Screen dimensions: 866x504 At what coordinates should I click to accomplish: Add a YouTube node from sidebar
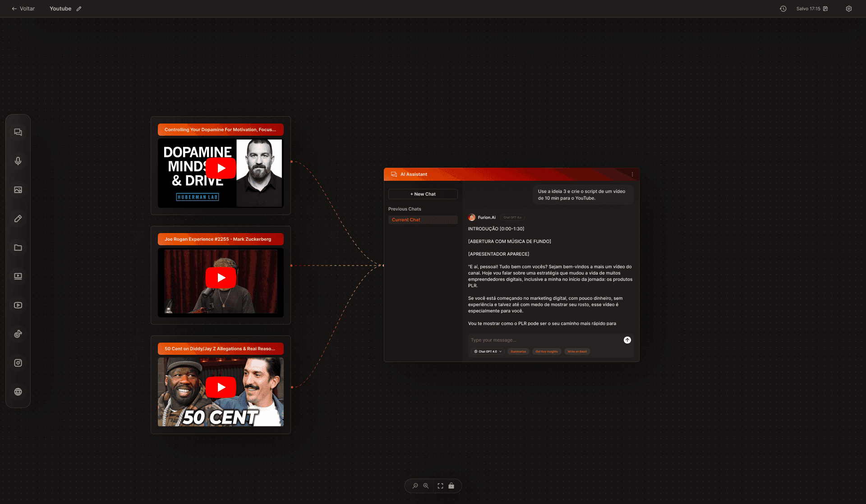(18, 305)
